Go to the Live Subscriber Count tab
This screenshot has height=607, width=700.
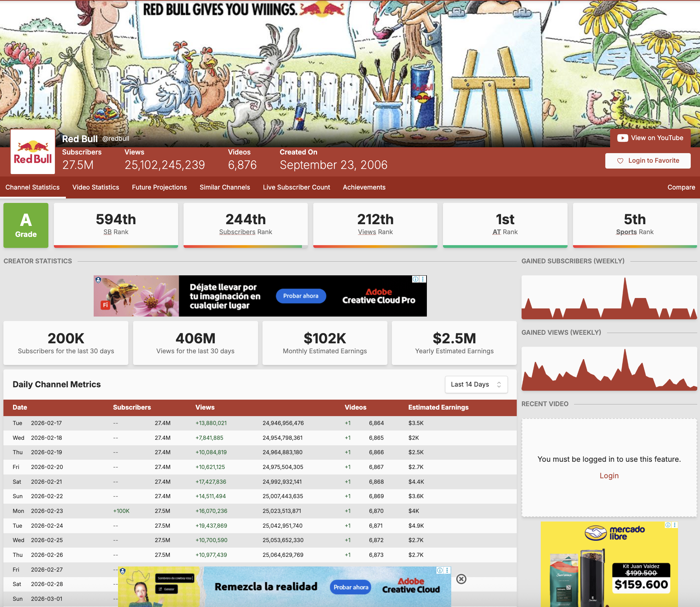pos(296,187)
